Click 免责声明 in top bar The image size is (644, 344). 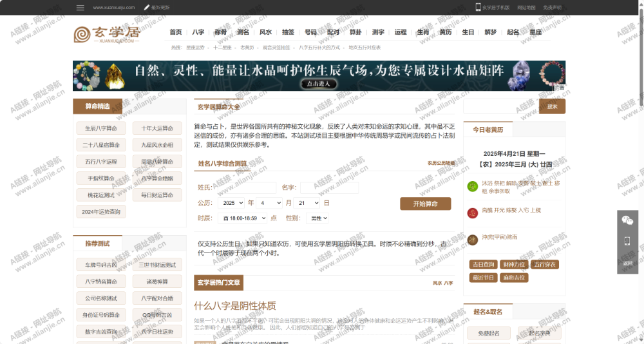552,7
